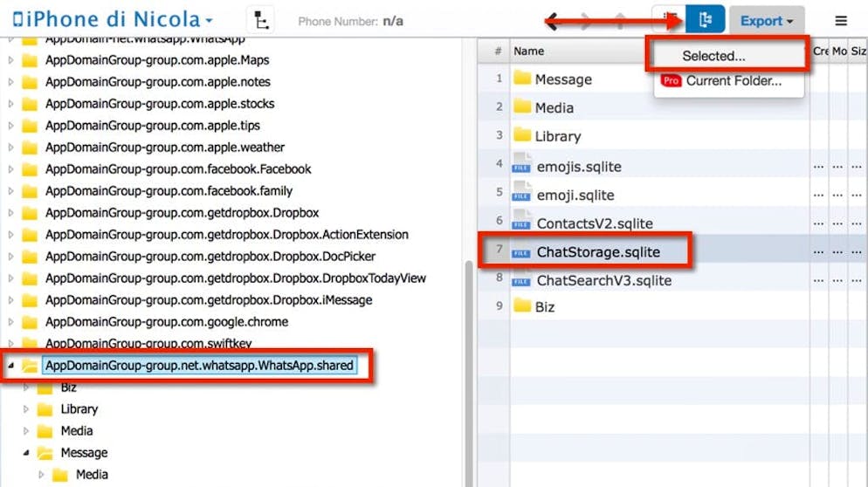Click the com.apple.weather folder icon
The width and height of the screenshot is (868, 487).
click(30, 147)
